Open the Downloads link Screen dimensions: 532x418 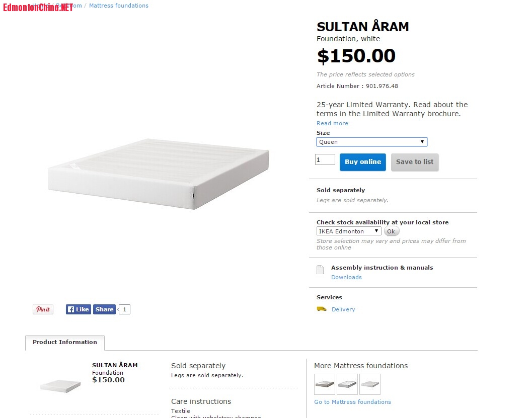point(346,277)
